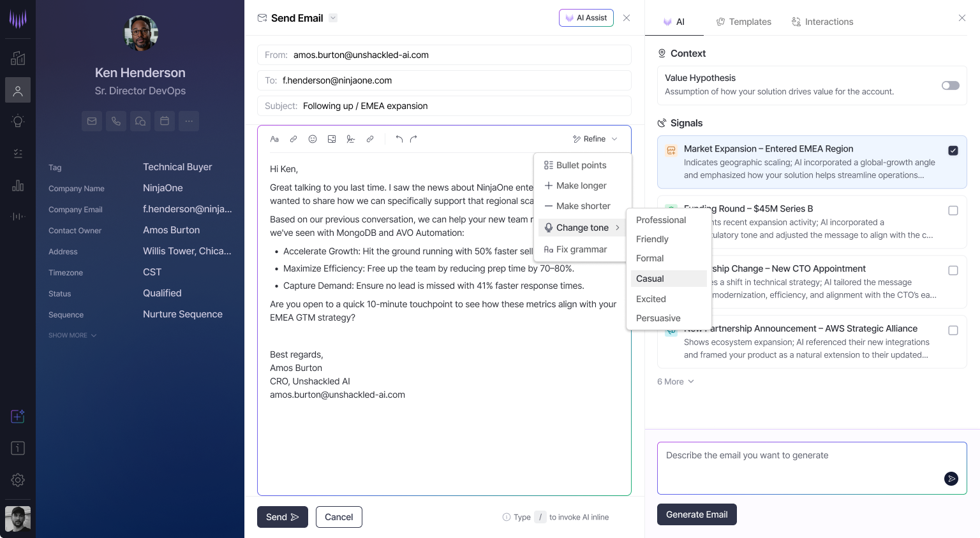The height and width of the screenshot is (538, 980).
Task: Click the add-with-sparkle icon in sidebar
Action: pos(18,416)
